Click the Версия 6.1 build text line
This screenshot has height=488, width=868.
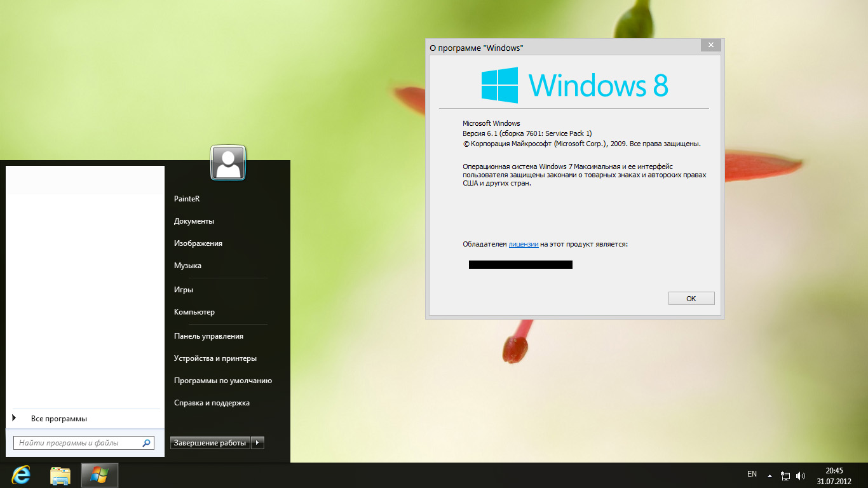click(x=527, y=133)
